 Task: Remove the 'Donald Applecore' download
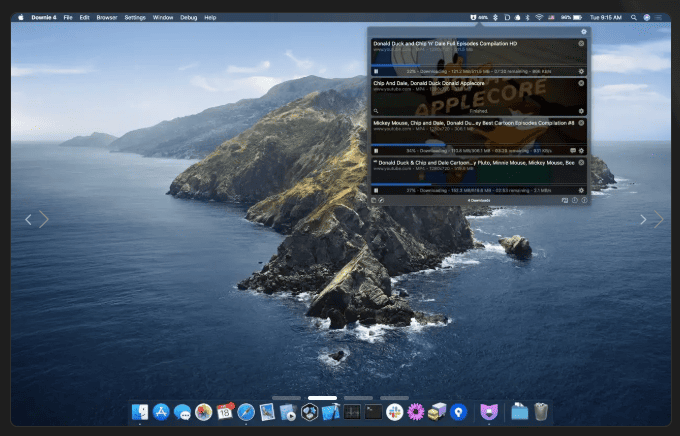(x=581, y=83)
